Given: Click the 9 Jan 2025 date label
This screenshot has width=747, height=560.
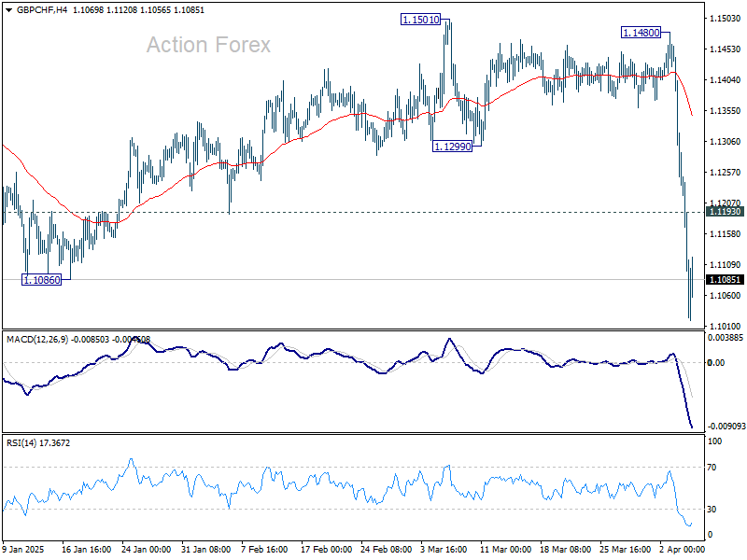Looking at the screenshot, I should click(x=23, y=549).
